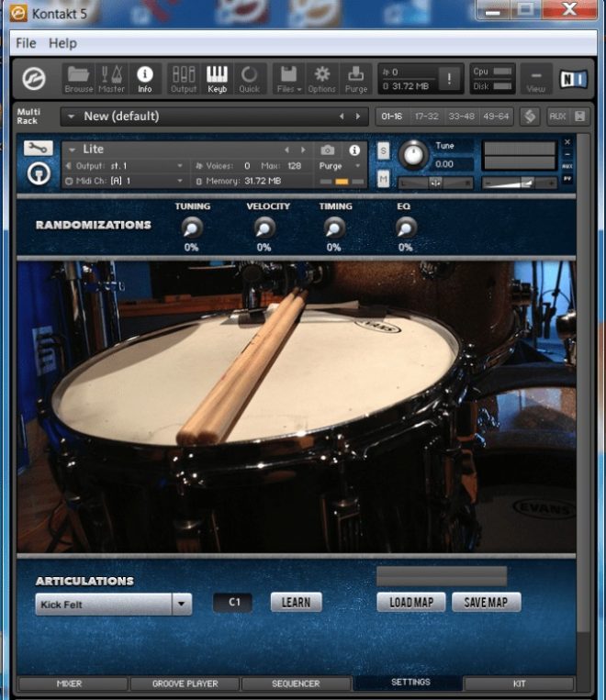Click the instrument snapshot camera icon
The image size is (606, 700).
[327, 150]
